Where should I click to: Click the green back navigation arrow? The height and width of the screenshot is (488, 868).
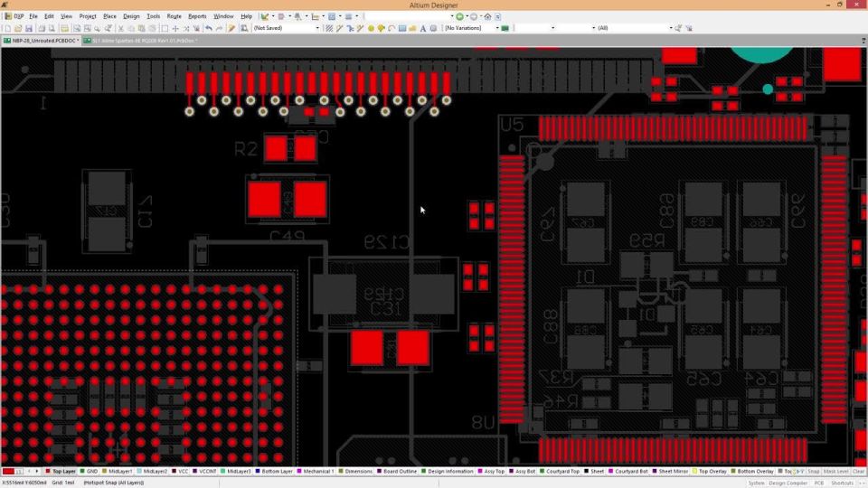[459, 16]
